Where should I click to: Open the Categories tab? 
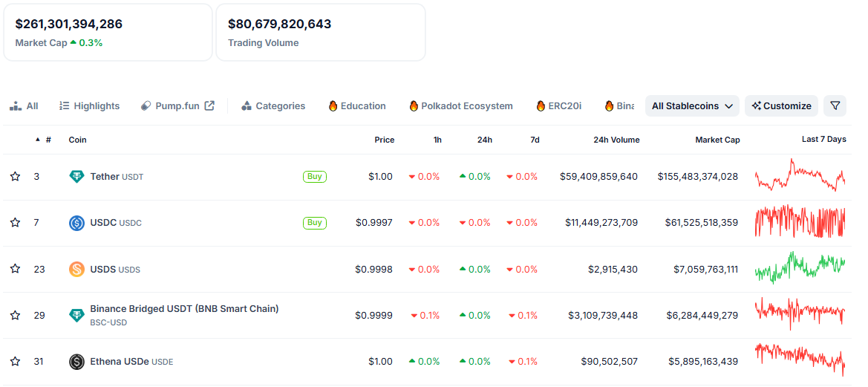273,105
